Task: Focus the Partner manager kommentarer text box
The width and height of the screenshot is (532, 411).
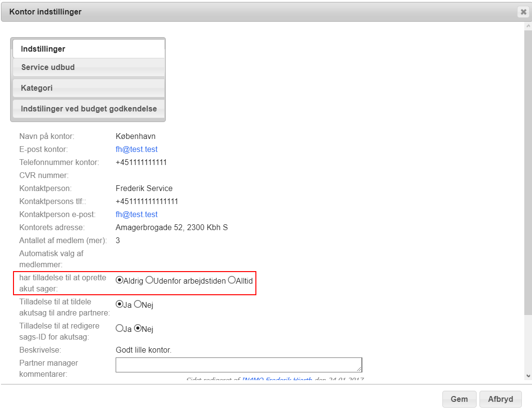Action: (x=238, y=365)
